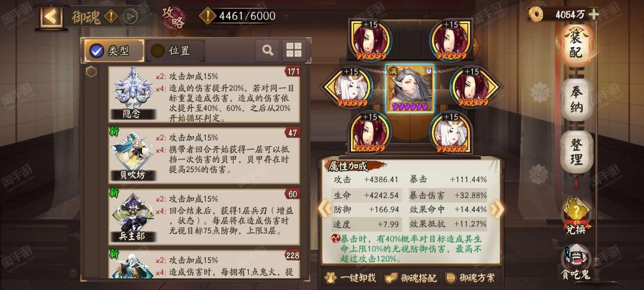Select the center shikigami portrait
Screen dimensions: 644x290
coord(410,89)
